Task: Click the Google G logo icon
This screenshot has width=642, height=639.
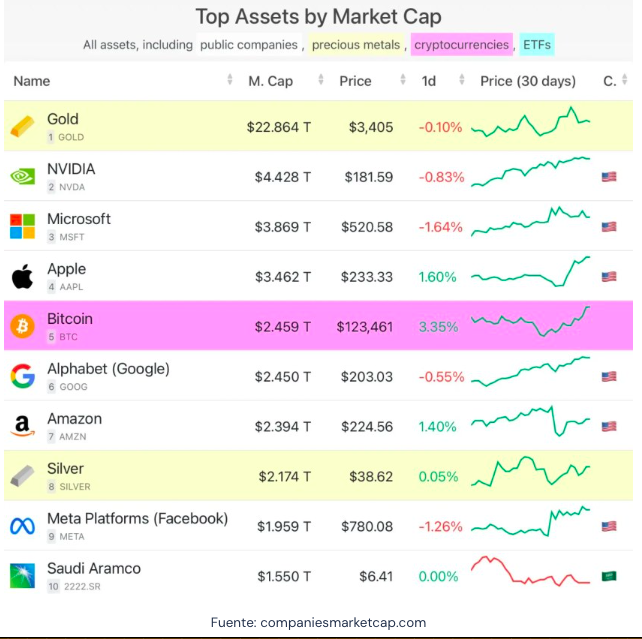Action: tap(22, 376)
